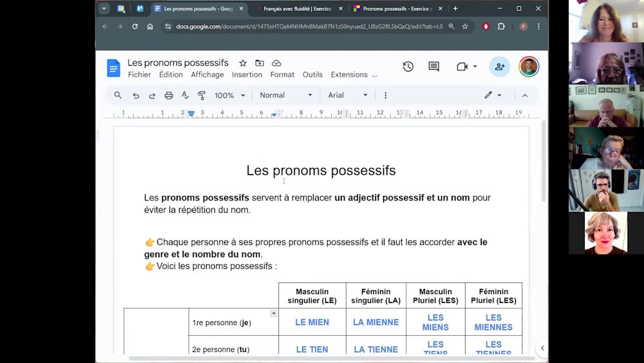Open the Affichage menu

pyautogui.click(x=207, y=75)
